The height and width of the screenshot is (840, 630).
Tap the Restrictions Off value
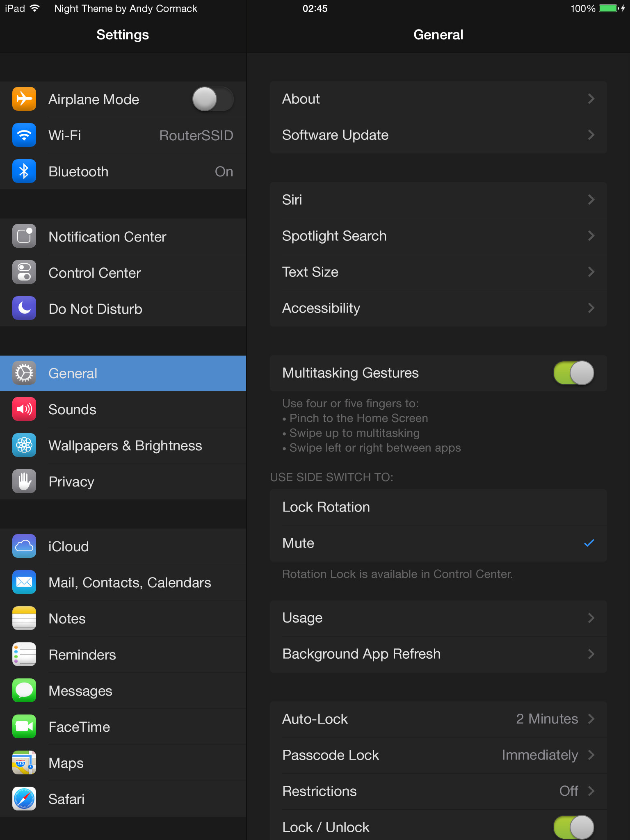(569, 791)
